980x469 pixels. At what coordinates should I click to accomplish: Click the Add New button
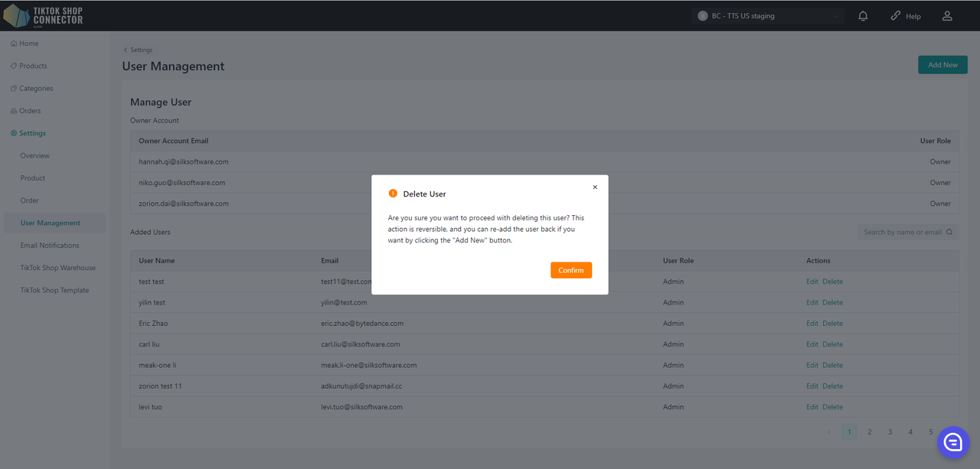pyautogui.click(x=942, y=65)
